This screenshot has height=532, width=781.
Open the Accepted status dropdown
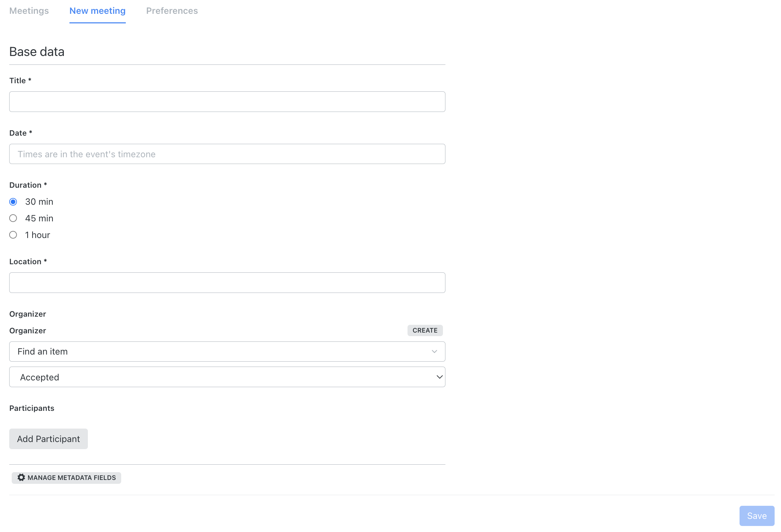[x=227, y=377]
